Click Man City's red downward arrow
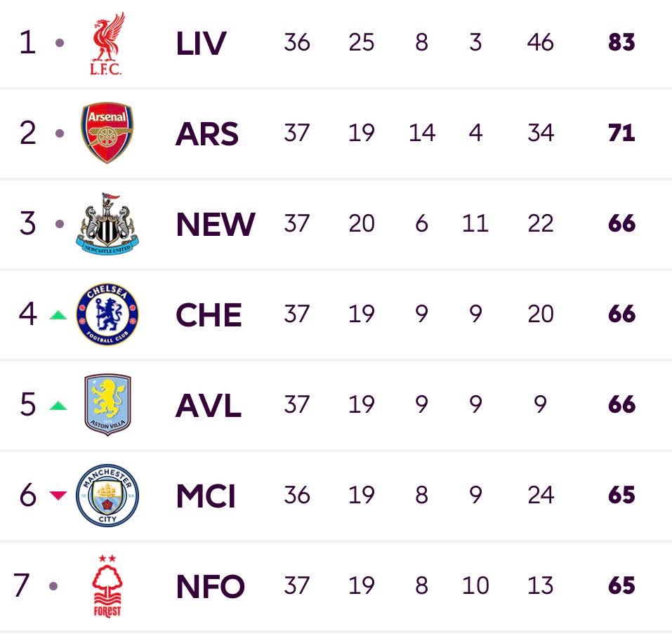This screenshot has width=672, height=636. [x=58, y=496]
